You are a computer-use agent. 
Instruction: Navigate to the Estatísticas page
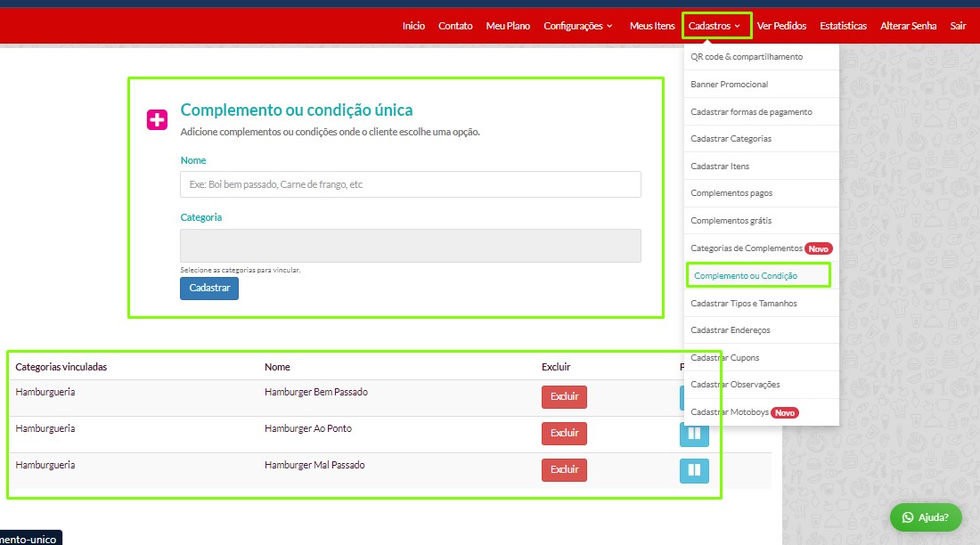pyautogui.click(x=843, y=26)
